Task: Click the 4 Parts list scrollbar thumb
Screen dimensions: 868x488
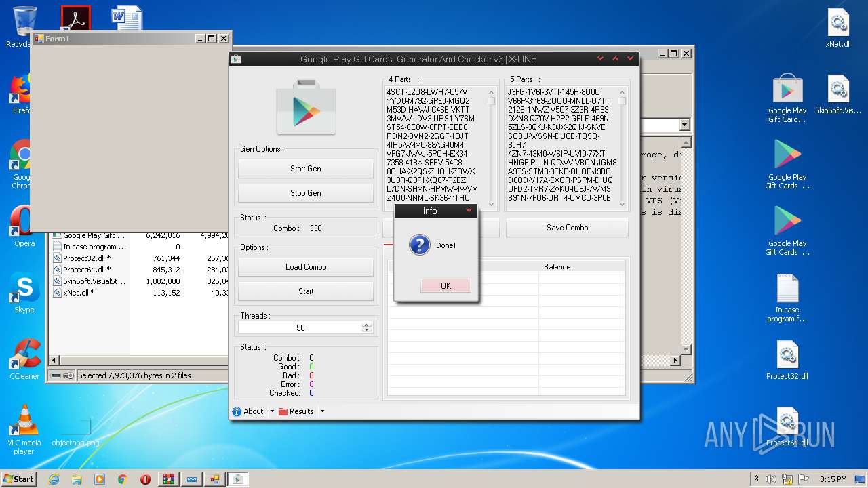Action: [491, 101]
